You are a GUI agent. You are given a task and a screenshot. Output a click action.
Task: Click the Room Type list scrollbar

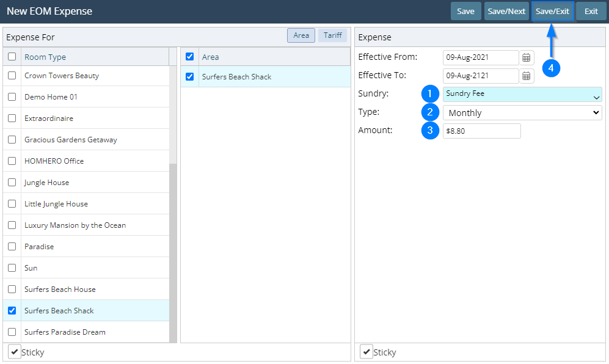(173, 244)
